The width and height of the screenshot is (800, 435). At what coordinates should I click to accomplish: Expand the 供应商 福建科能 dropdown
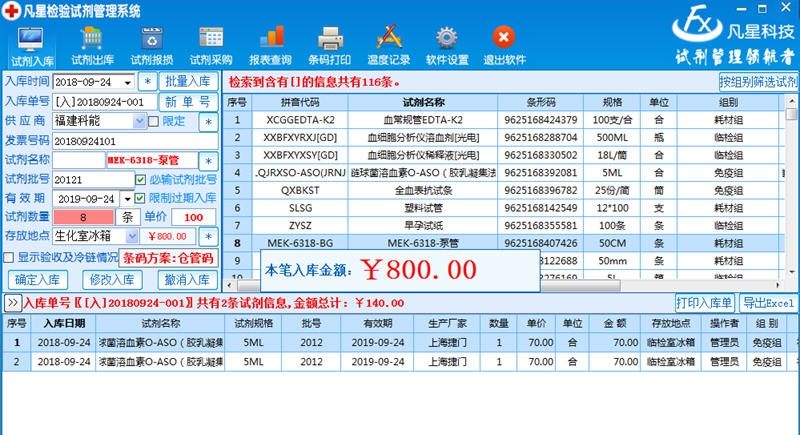click(x=139, y=121)
